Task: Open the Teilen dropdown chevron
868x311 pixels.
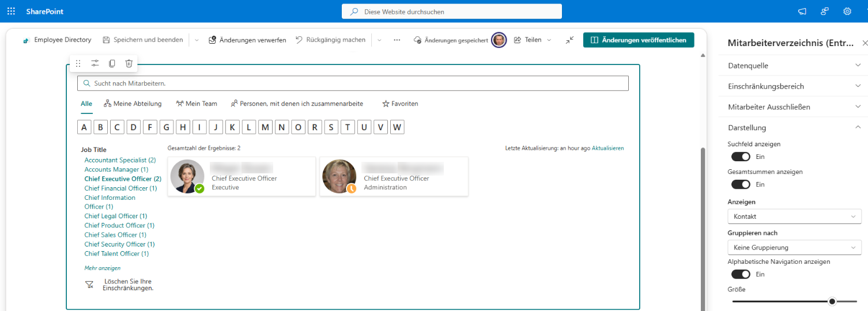Action: tap(549, 40)
